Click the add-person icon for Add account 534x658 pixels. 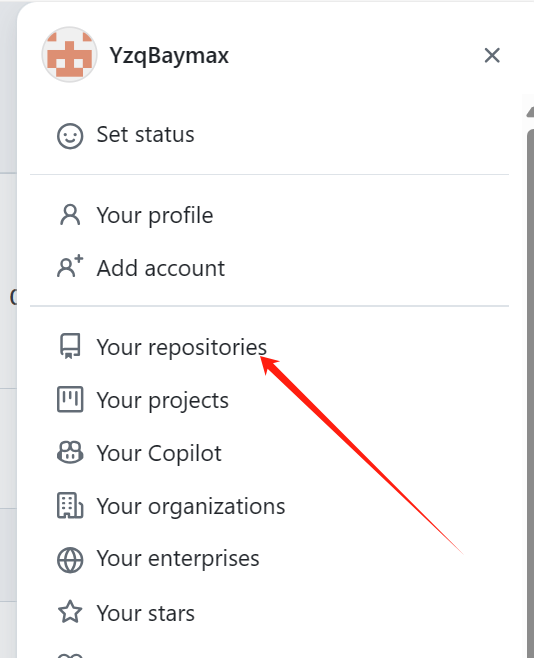(x=70, y=267)
